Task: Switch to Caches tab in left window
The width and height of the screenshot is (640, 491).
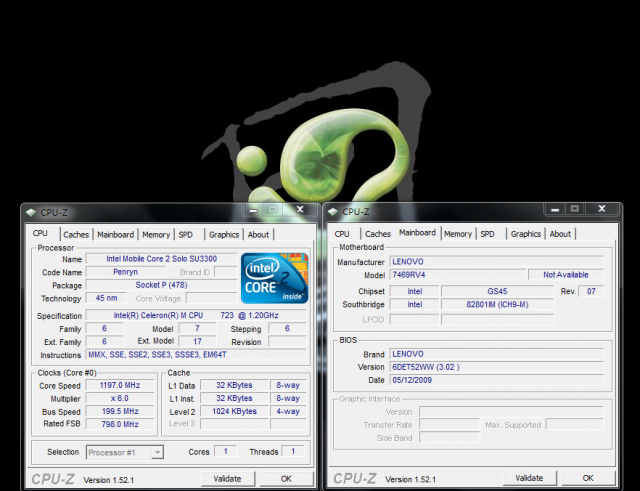Action: pyautogui.click(x=76, y=235)
